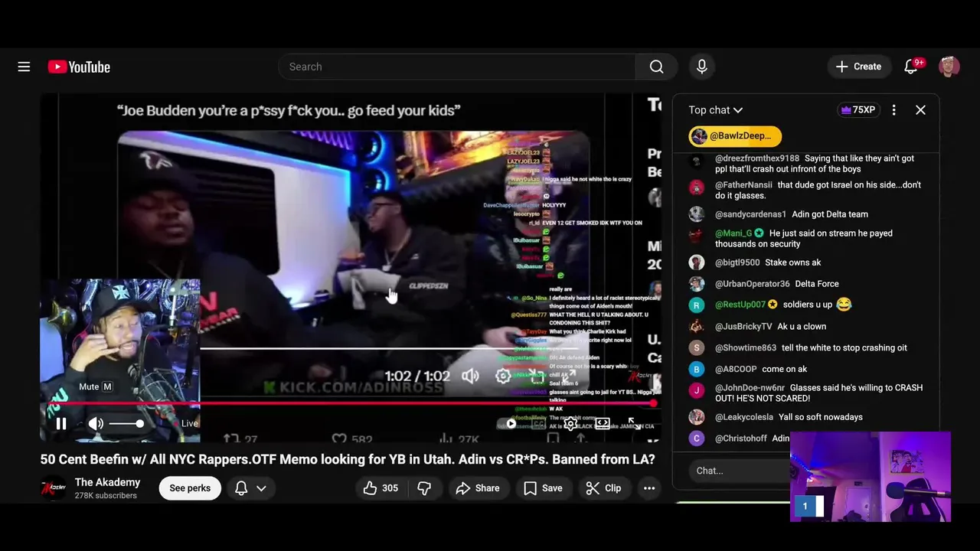Save the video to playlist

543,488
